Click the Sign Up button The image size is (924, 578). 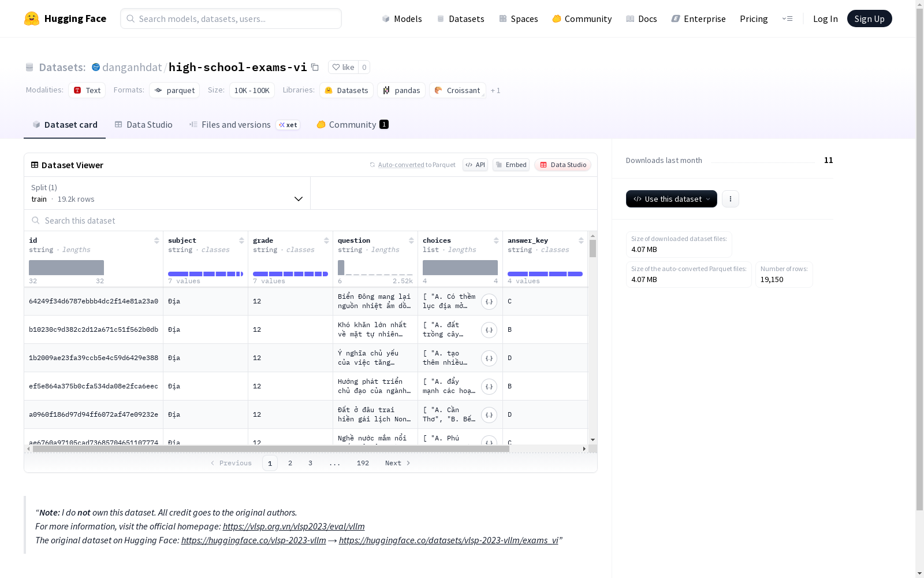point(869,18)
